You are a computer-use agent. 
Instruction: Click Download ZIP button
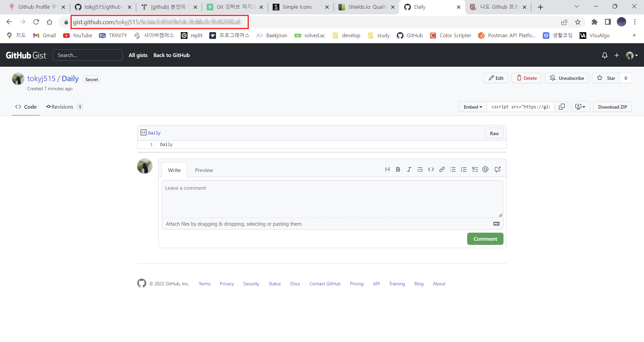(x=612, y=107)
